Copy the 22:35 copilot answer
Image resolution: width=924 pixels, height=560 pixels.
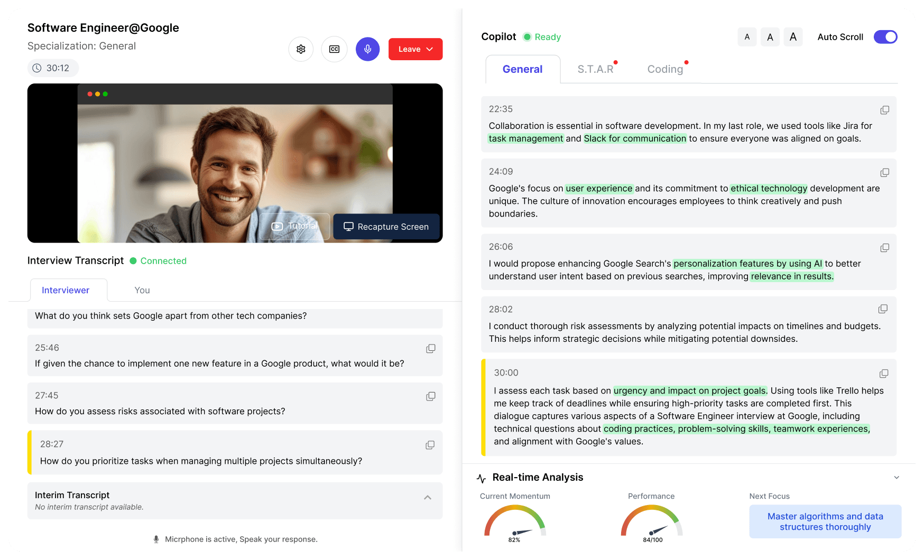(884, 110)
